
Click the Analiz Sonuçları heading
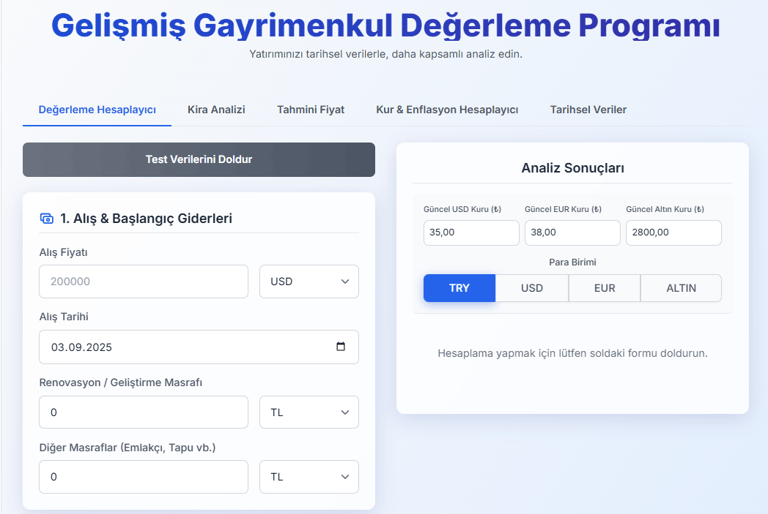tap(573, 168)
